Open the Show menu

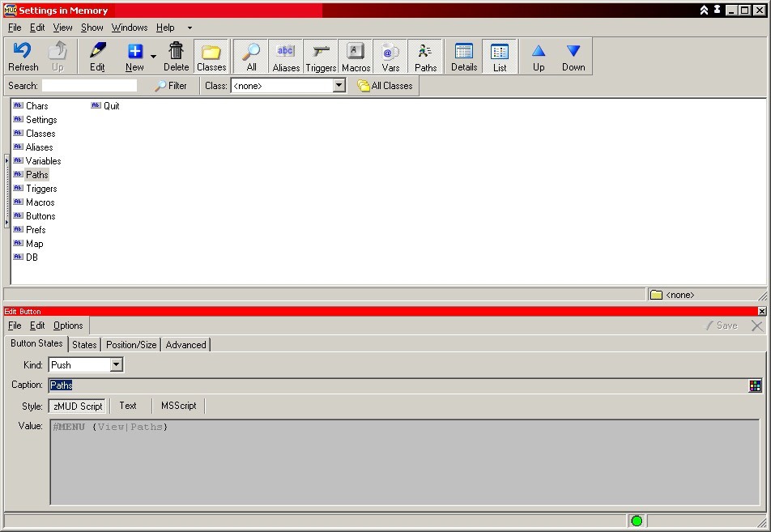[x=92, y=28]
